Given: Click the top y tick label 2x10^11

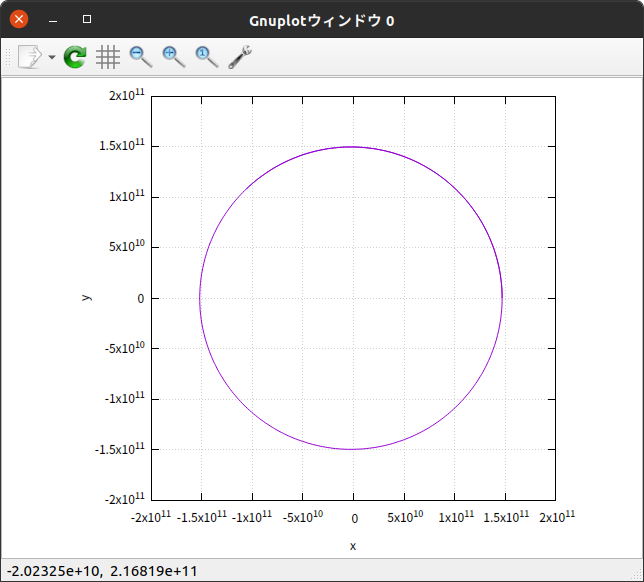Looking at the screenshot, I should (x=126, y=94).
